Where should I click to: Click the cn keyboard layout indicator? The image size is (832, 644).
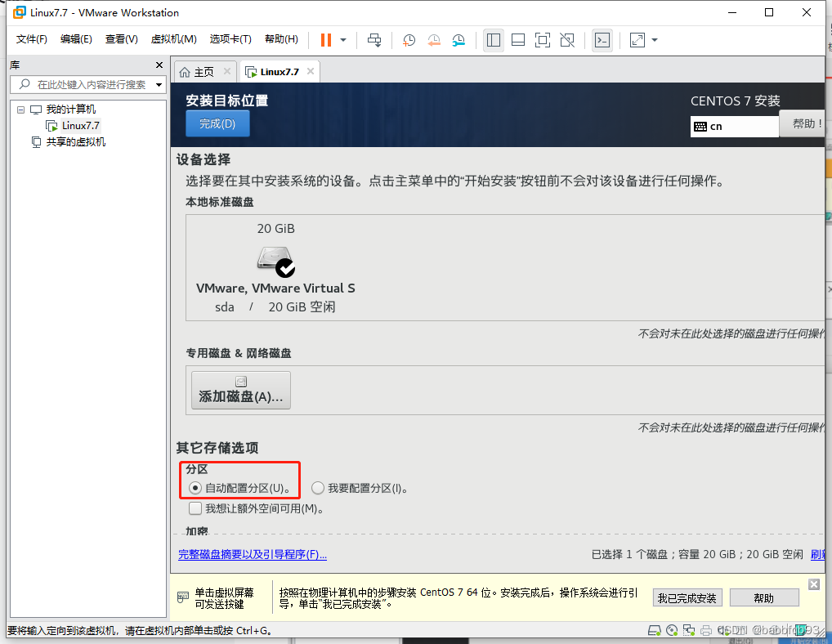click(735, 126)
